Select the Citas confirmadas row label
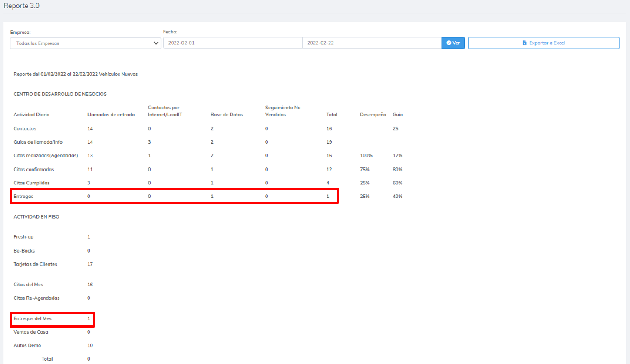 pyautogui.click(x=34, y=169)
